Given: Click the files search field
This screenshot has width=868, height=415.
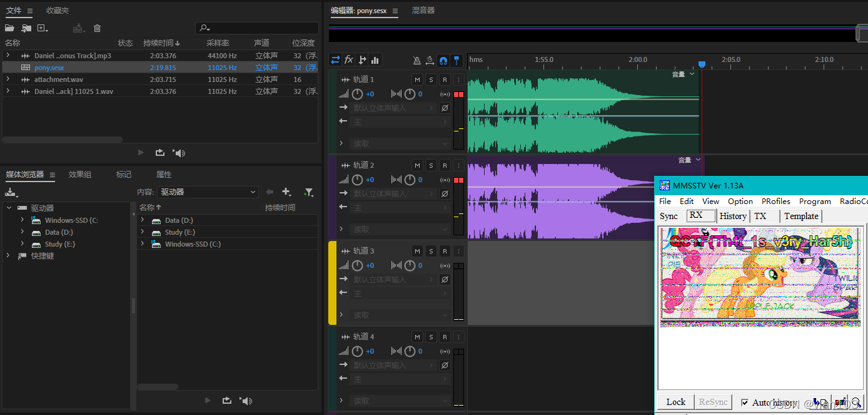Looking at the screenshot, I should tap(256, 28).
